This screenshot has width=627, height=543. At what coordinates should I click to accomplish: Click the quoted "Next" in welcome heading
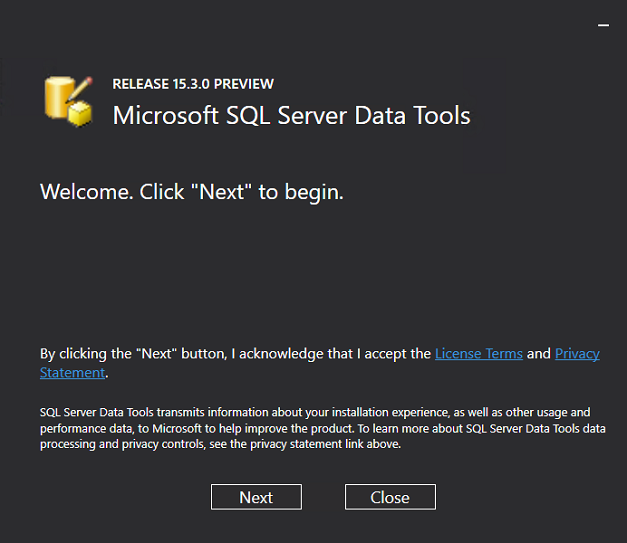pos(221,192)
